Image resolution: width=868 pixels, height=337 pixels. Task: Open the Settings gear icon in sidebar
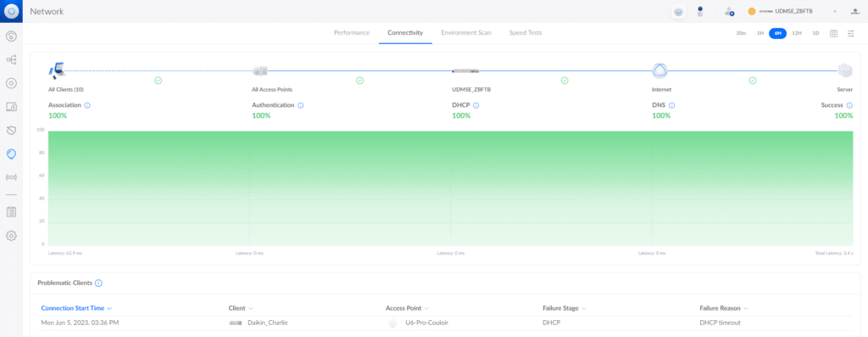point(11,236)
